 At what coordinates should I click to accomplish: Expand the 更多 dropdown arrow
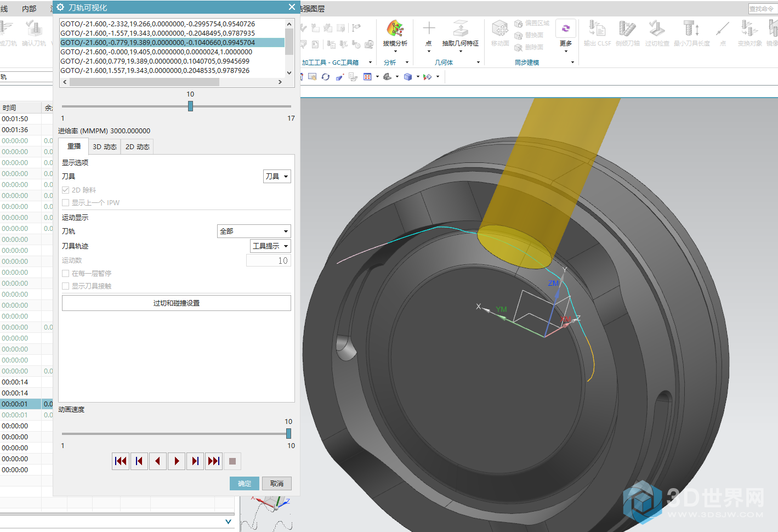pos(566,52)
